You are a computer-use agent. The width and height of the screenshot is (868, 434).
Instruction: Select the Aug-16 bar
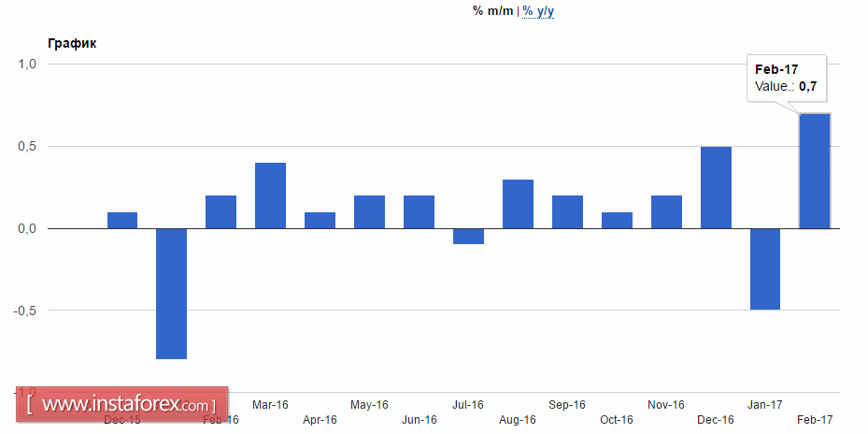[x=518, y=204]
